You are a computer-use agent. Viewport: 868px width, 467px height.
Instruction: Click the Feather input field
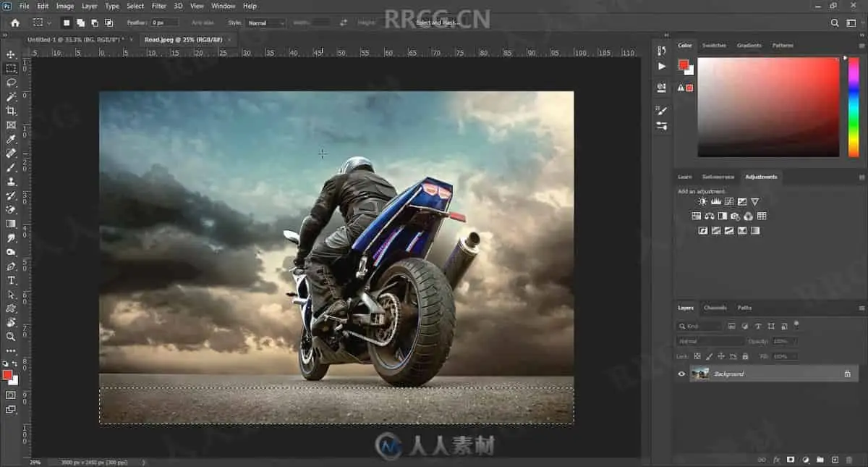click(165, 23)
